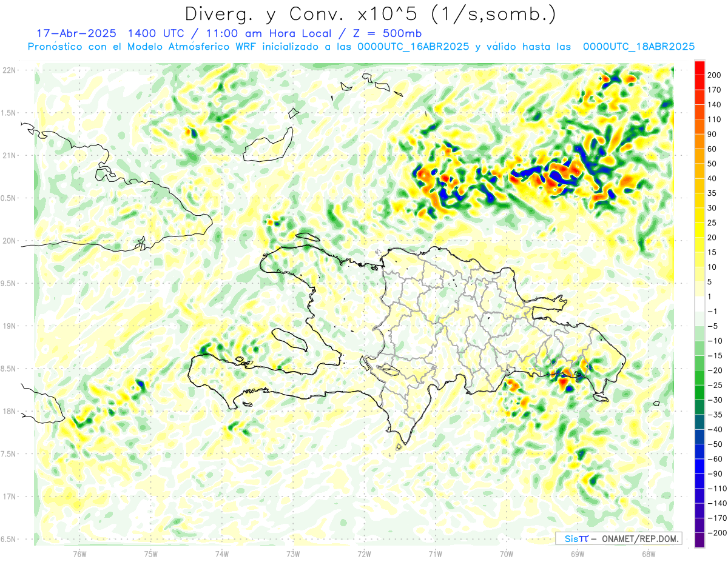The width and height of the screenshot is (728, 562).
Task: Click the -35 value on the color scale
Action: click(x=713, y=415)
